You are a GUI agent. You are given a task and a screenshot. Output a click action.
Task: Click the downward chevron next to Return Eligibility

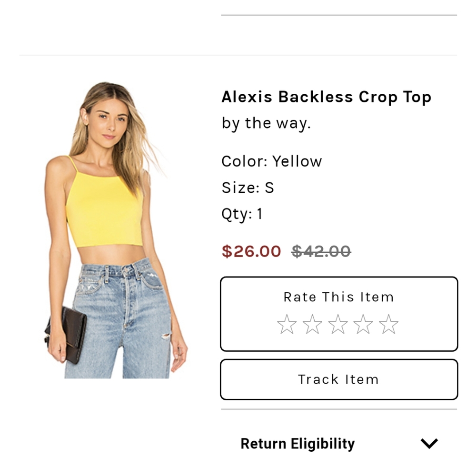tap(428, 443)
